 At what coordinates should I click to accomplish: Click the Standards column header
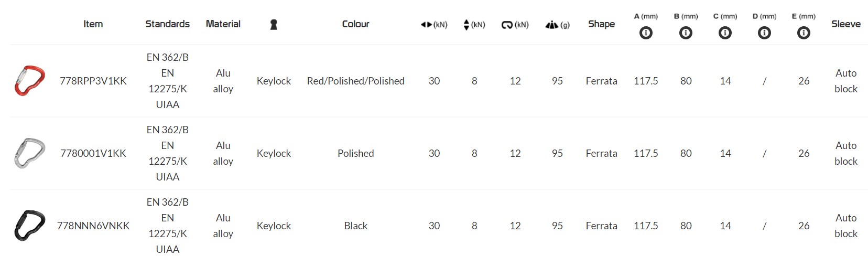pos(168,24)
